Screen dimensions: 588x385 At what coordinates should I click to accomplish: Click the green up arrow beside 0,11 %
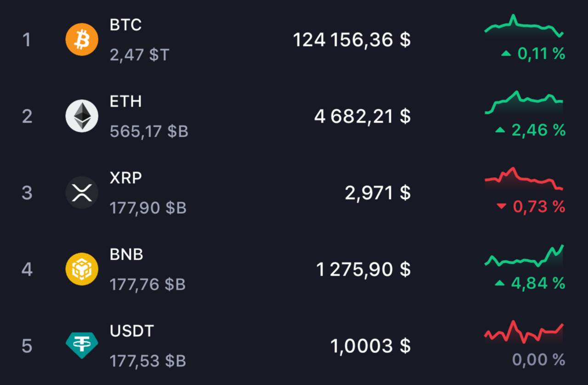506,54
